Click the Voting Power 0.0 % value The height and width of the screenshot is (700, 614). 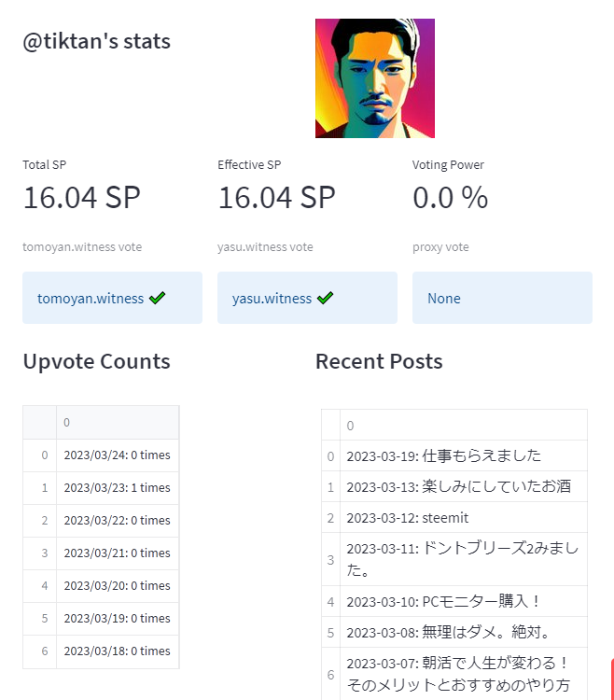(x=451, y=197)
